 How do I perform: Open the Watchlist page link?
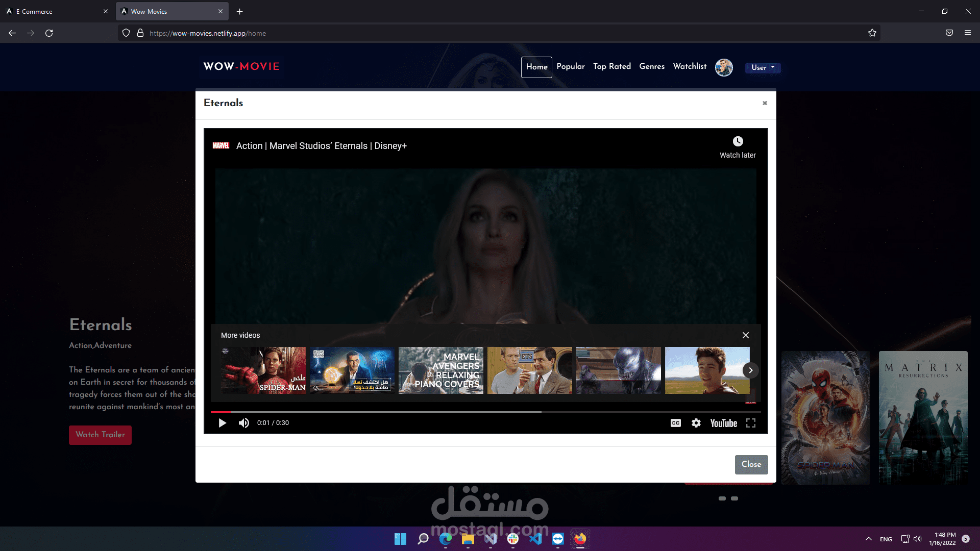pos(690,66)
